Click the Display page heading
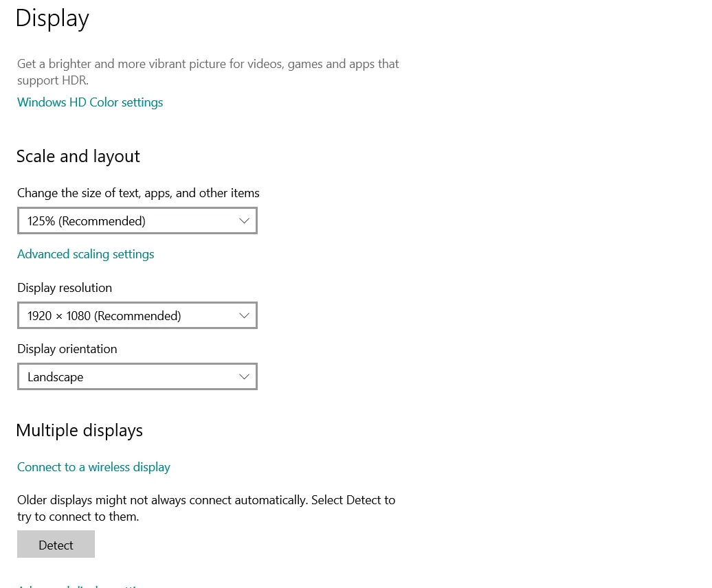This screenshot has width=712, height=588. [52, 18]
